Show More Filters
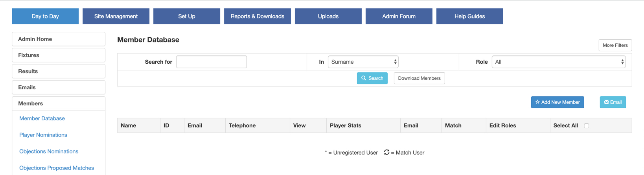 [x=615, y=45]
